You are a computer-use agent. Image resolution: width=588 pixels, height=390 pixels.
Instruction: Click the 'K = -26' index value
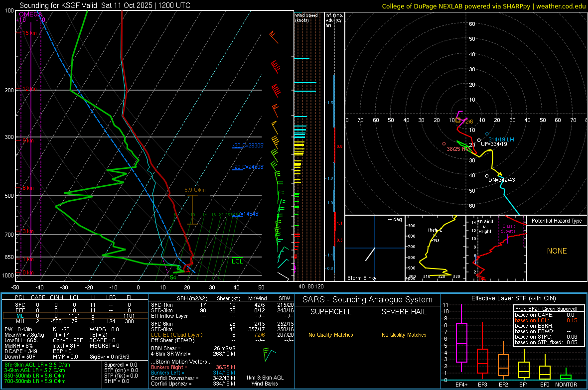[61, 329]
